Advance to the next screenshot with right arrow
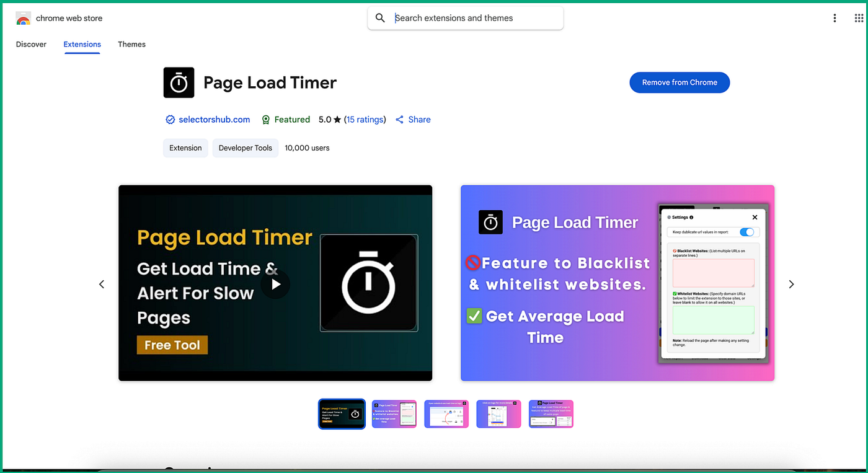The height and width of the screenshot is (473, 868). (x=791, y=284)
